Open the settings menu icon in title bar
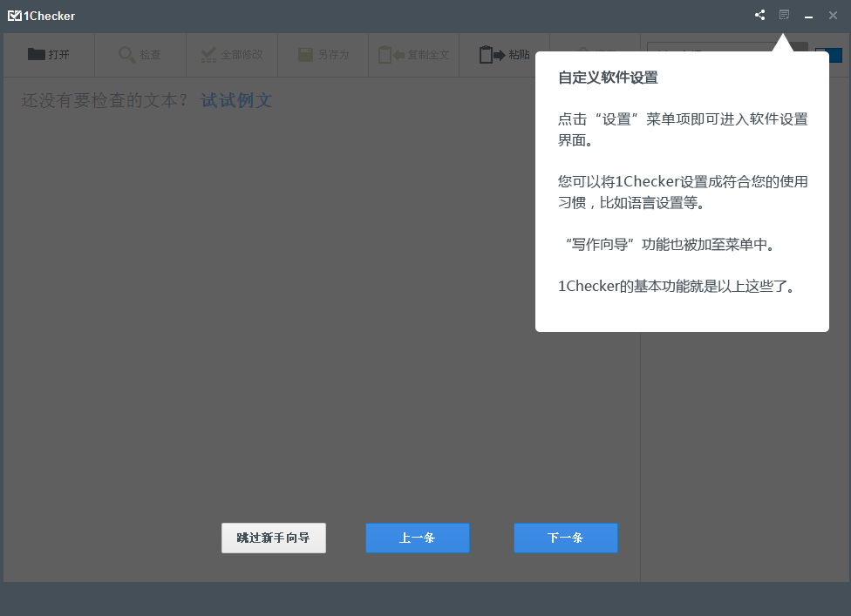 point(785,15)
